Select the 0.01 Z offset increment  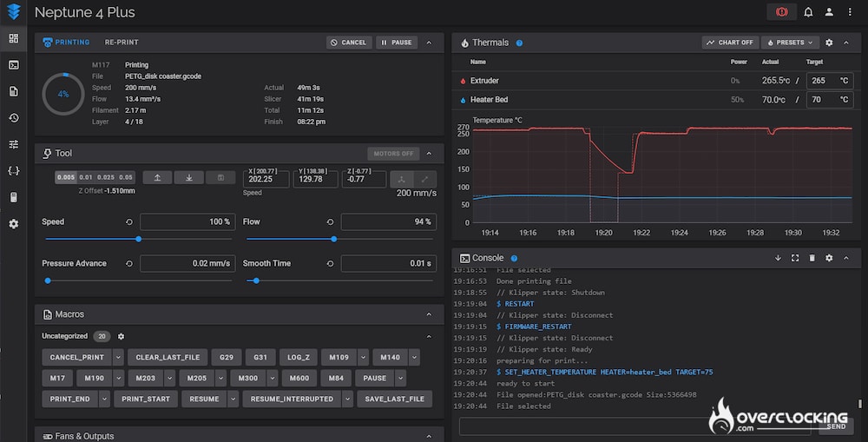(x=86, y=177)
